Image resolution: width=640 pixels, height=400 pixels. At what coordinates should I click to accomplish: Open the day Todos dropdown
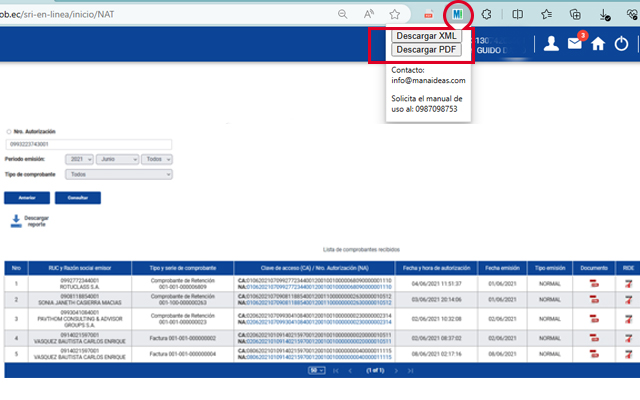coord(157,159)
